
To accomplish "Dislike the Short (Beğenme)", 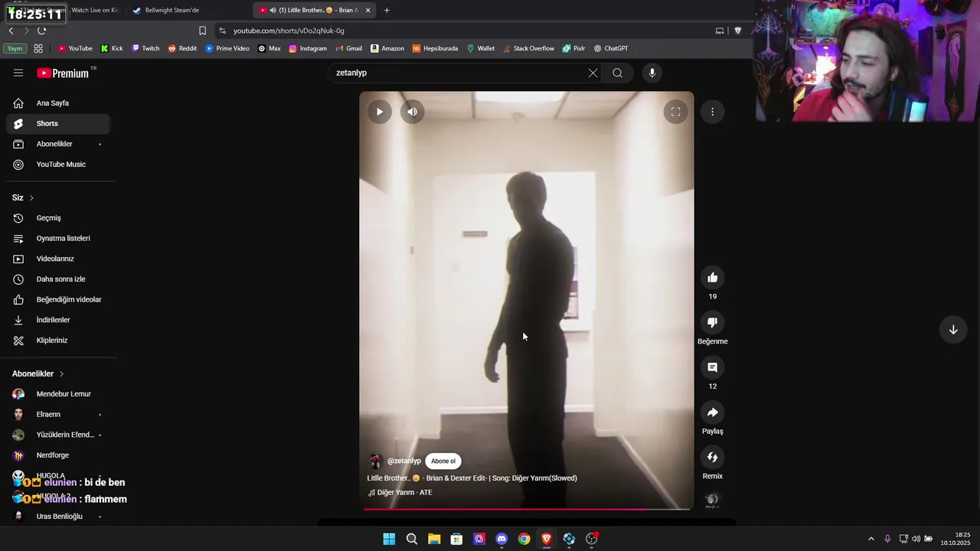I will tap(713, 322).
